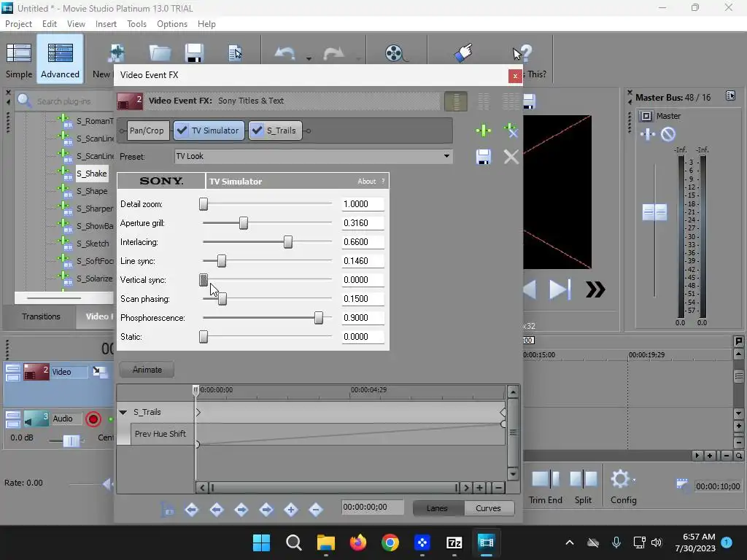Select the Pan/Crop chain button
The width and height of the screenshot is (747, 560).
pos(147,131)
